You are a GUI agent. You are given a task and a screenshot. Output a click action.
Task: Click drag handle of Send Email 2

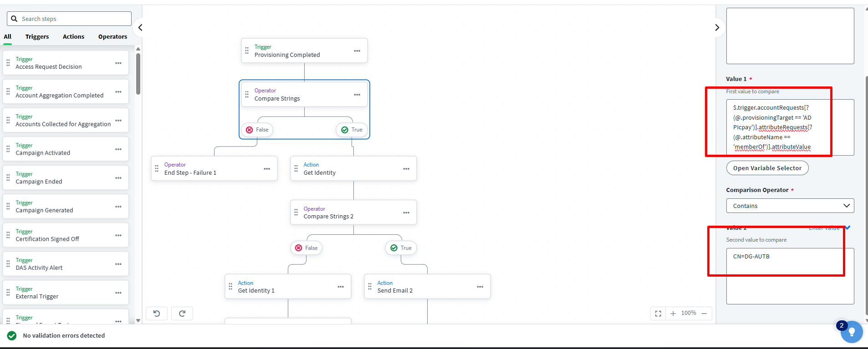pos(370,287)
